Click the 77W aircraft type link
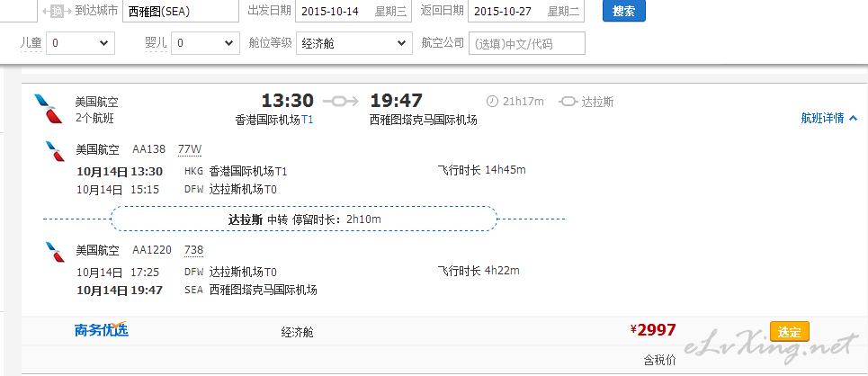This screenshot has height=376, width=868. pyautogui.click(x=190, y=149)
